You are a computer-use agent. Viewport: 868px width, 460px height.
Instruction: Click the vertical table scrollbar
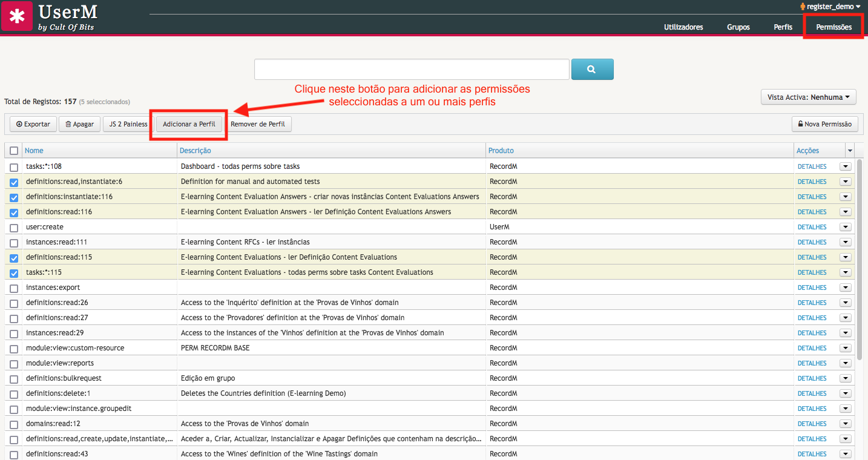coord(860,260)
